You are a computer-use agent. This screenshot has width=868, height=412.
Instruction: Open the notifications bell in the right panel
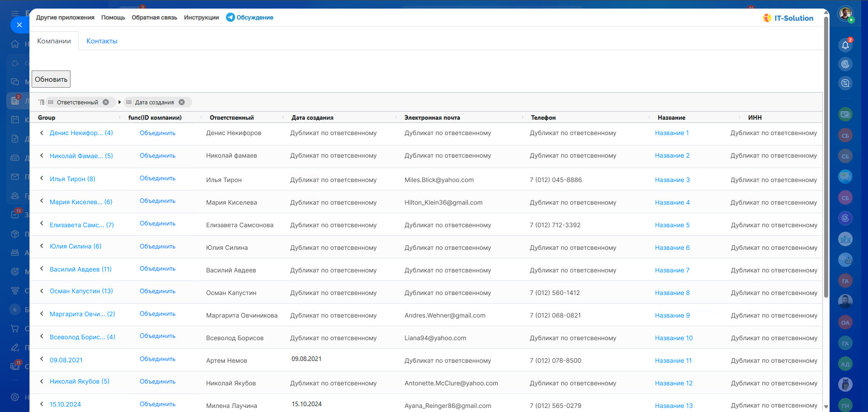click(845, 45)
